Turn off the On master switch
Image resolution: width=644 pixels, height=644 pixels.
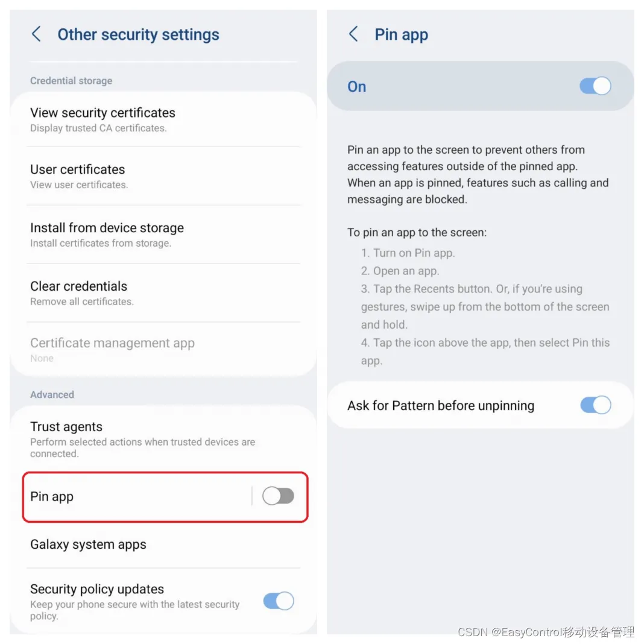coord(595,86)
